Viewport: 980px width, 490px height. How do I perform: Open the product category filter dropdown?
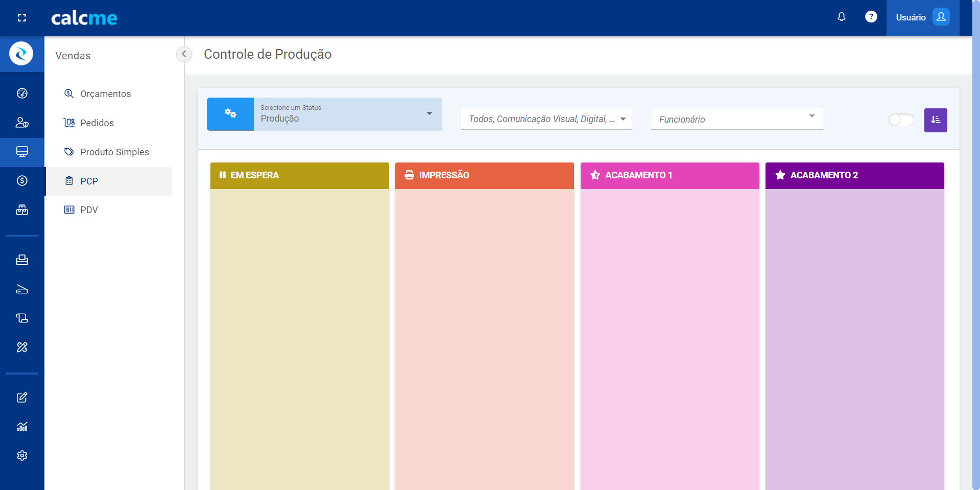coord(546,119)
